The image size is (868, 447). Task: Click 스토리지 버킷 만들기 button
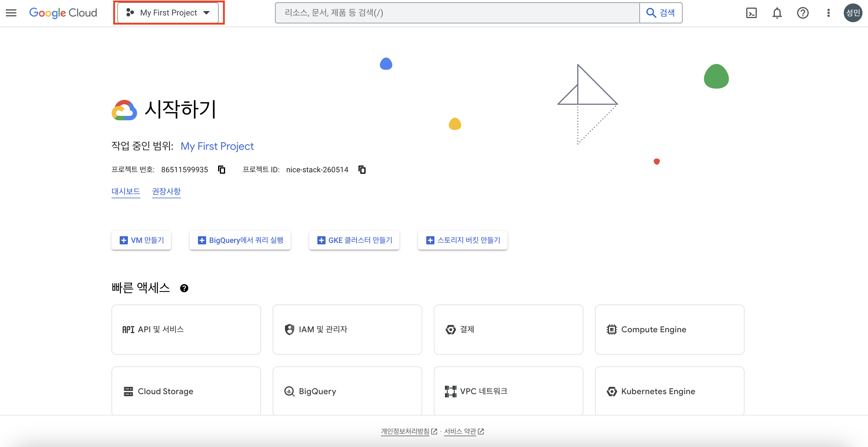coord(463,240)
